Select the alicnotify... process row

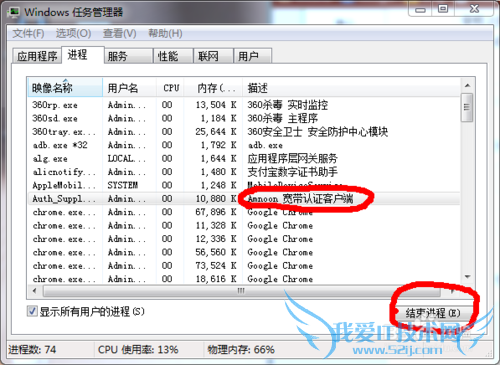[x=244, y=172]
